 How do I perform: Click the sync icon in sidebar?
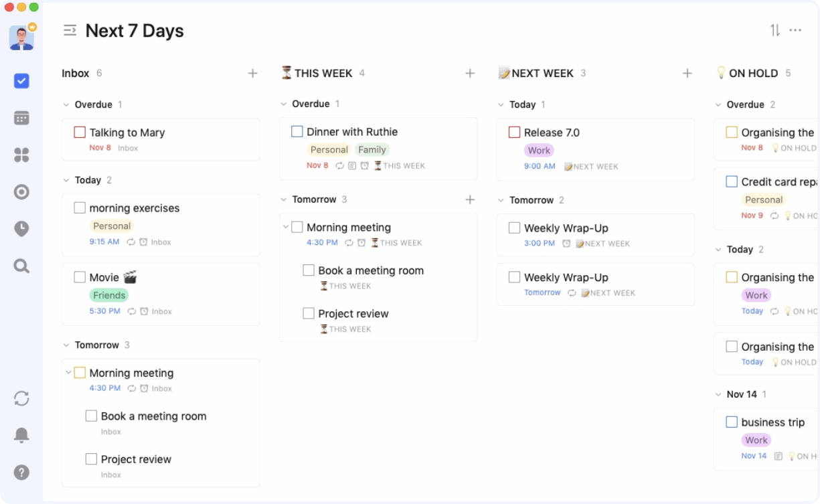pyautogui.click(x=21, y=398)
